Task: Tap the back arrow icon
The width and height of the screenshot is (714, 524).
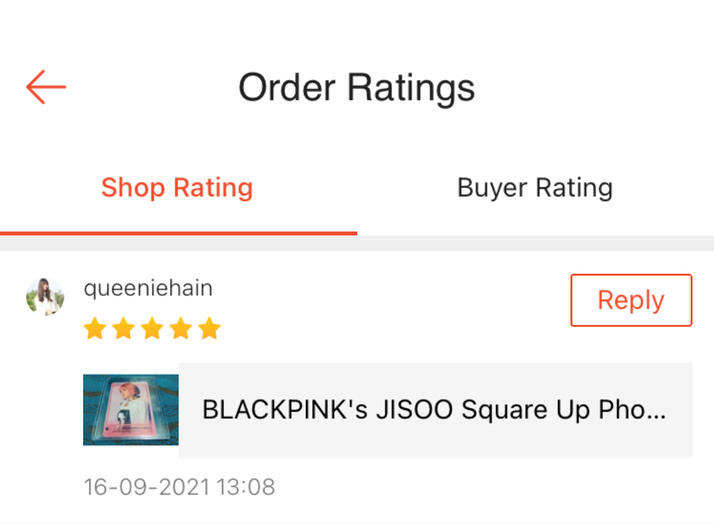Action: [45, 88]
